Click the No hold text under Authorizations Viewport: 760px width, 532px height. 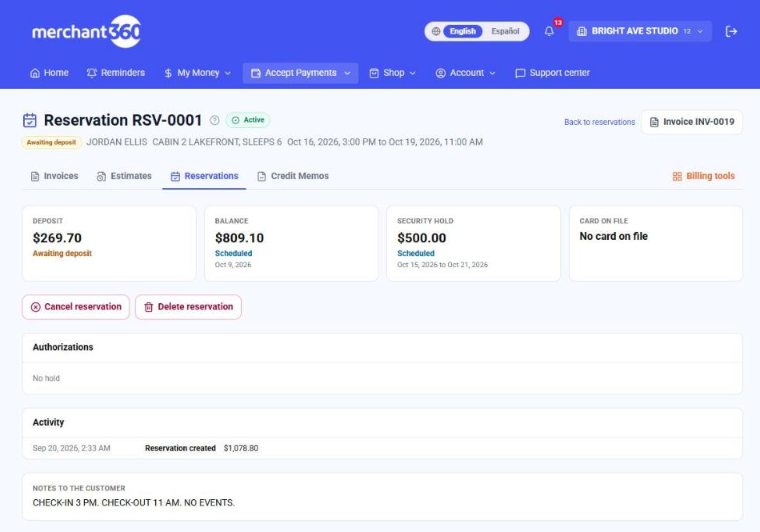pyautogui.click(x=46, y=378)
